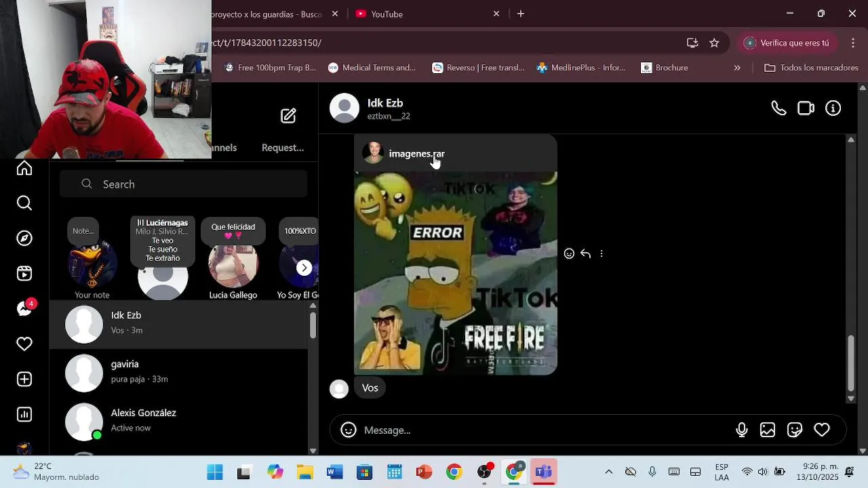Start an audio call with Idk Ezb
The height and width of the screenshot is (488, 868).
tap(778, 108)
